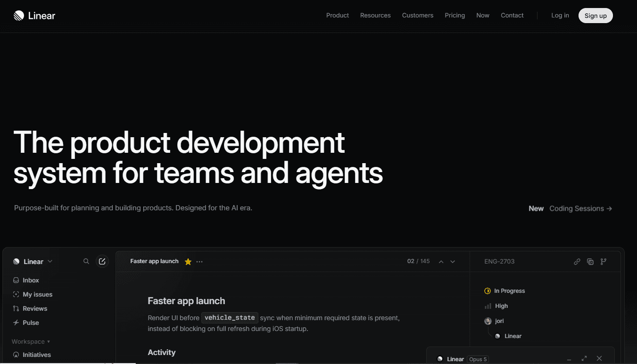Change assignee jori in properties
Image resolution: width=637 pixels, height=364 pixels.
tap(494, 321)
